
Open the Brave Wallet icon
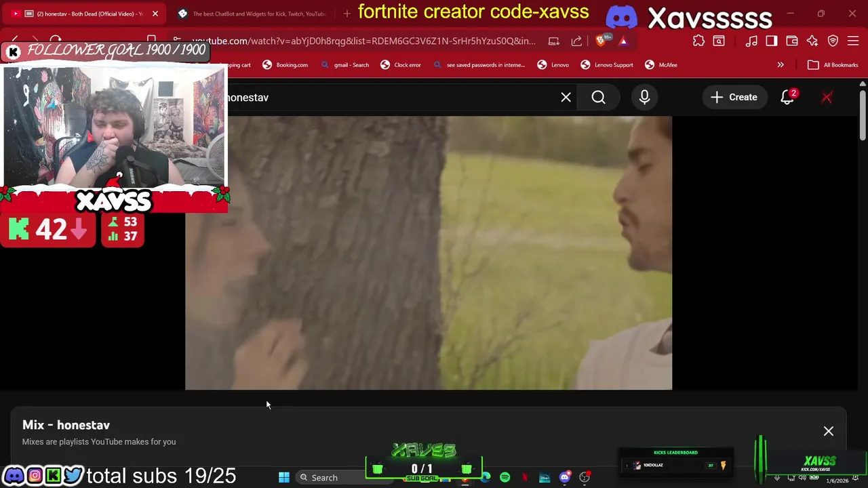coord(791,41)
